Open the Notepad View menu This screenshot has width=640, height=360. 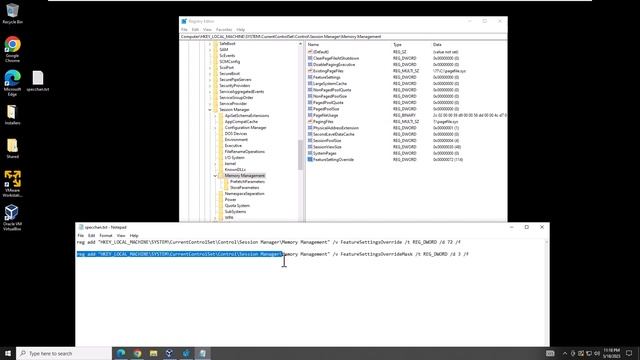[x=121, y=236]
